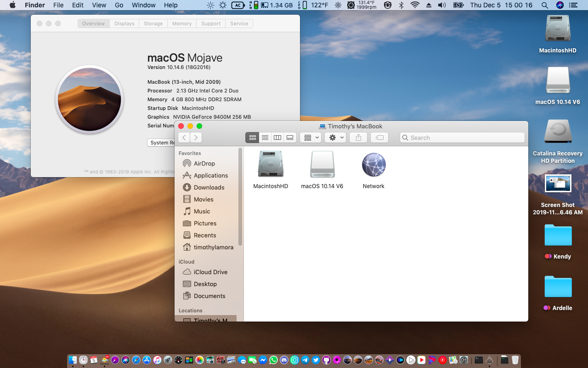This screenshot has width=588, height=368.
Task: Select MacintoshHD icon in Finder window
Action: (x=271, y=164)
